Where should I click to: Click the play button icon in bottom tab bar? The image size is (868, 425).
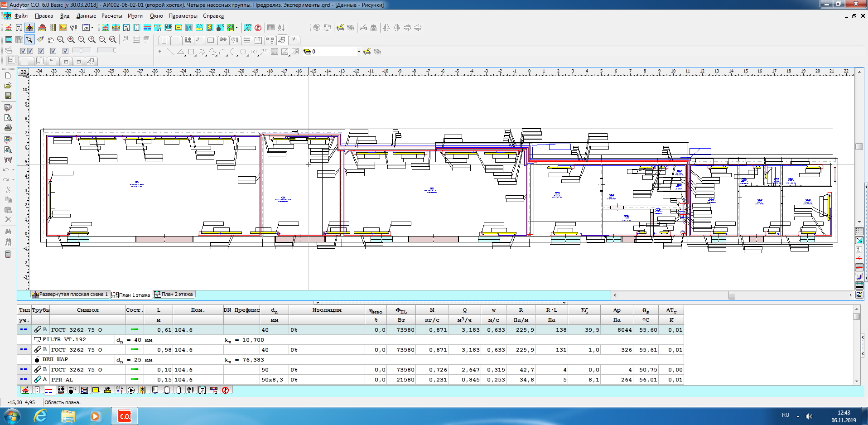(131, 390)
